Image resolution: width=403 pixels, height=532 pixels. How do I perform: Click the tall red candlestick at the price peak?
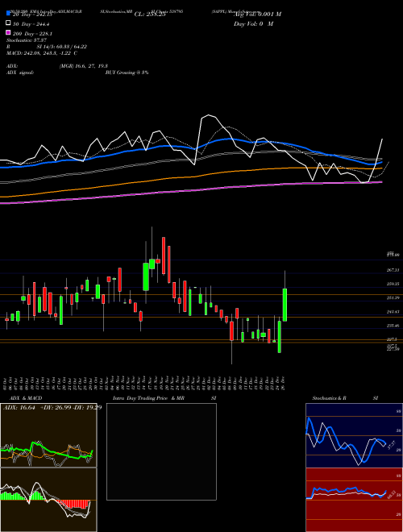pyautogui.click(x=164, y=256)
